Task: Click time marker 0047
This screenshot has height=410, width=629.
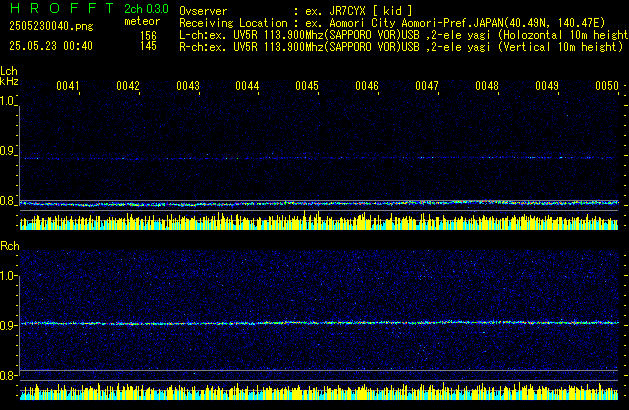Action: click(x=427, y=86)
